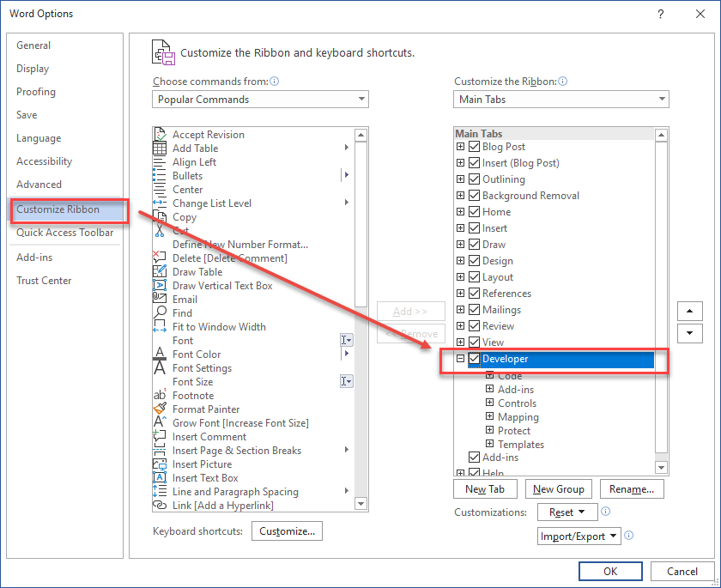Open the General options category
Image resolution: width=721 pixels, height=588 pixels.
click(x=33, y=45)
